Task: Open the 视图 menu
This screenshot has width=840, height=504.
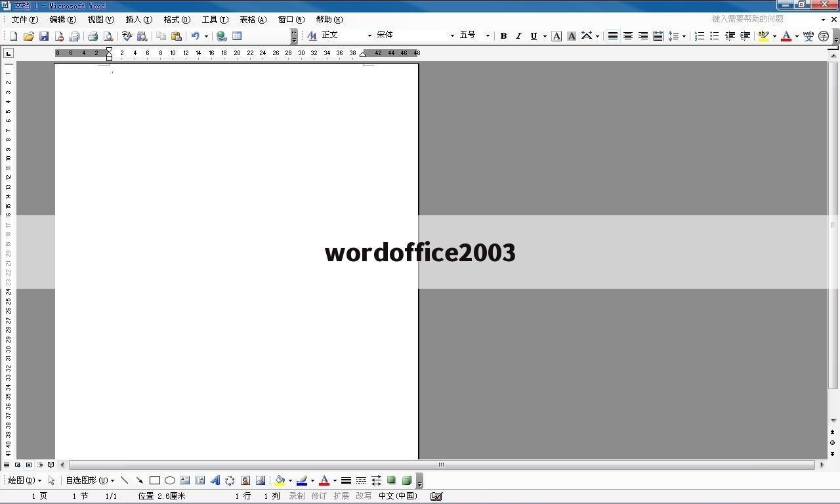Action: point(100,20)
